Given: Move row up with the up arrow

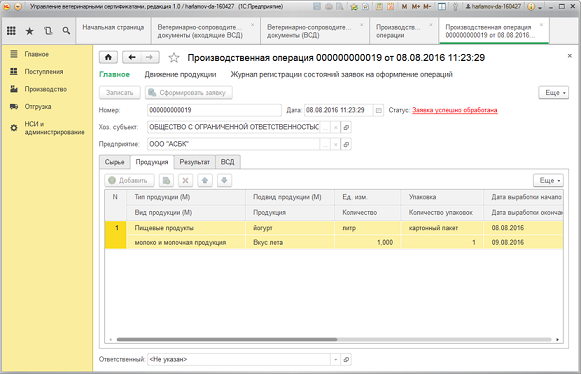Looking at the screenshot, I should (205, 181).
